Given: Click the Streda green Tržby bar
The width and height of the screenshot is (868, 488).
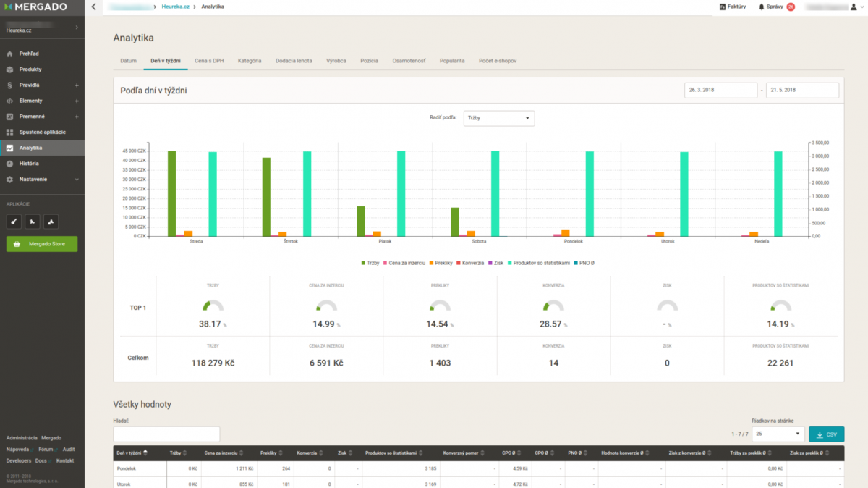Looking at the screenshot, I should (x=172, y=193).
